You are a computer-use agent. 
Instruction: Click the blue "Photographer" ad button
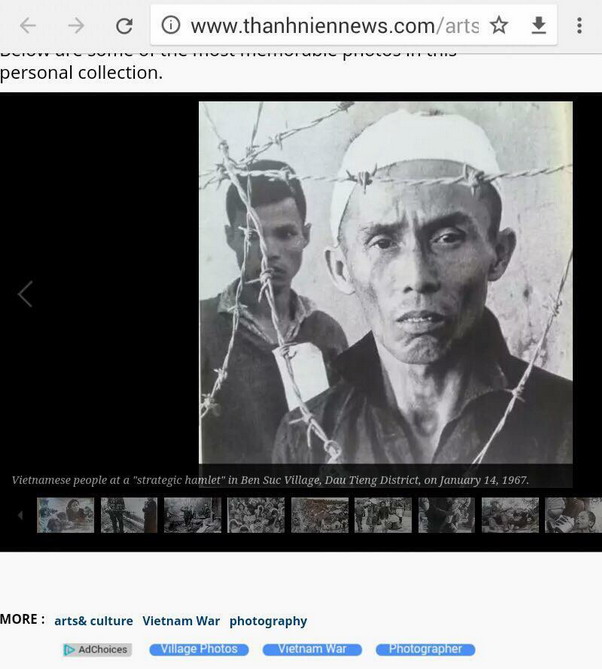(425, 649)
